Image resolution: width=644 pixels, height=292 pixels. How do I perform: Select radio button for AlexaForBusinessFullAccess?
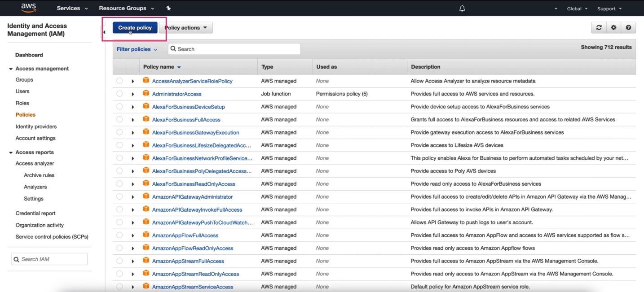pos(119,119)
